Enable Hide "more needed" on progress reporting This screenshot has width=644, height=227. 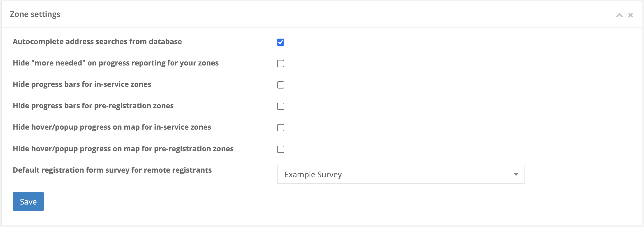[281, 64]
